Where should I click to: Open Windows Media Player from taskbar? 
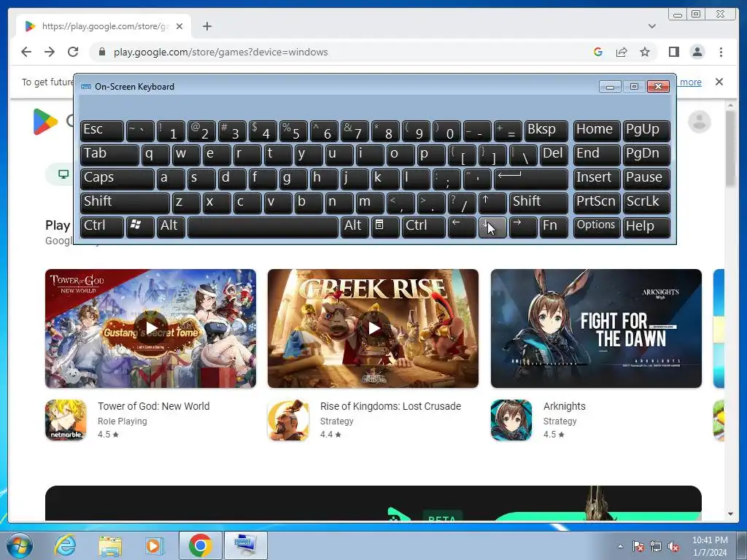click(x=155, y=545)
